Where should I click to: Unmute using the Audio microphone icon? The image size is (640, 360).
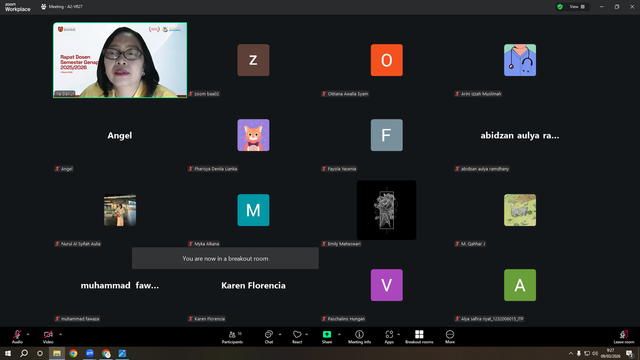pos(17,335)
